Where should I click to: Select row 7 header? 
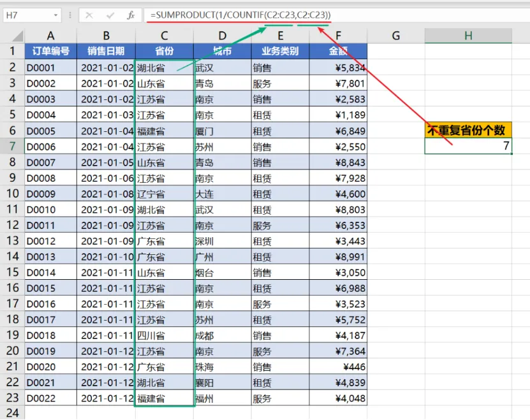click(12, 147)
